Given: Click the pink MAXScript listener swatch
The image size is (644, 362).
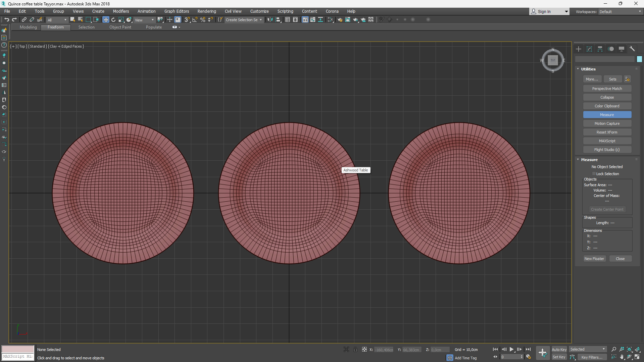Looking at the screenshot, I should pos(18,349).
